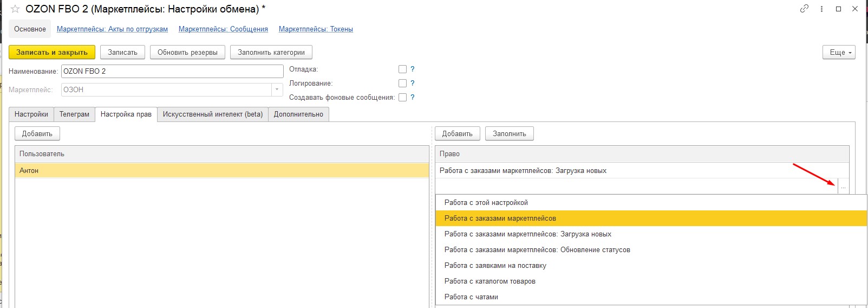Open the Маркетплейс dropdown arrow

[277, 89]
